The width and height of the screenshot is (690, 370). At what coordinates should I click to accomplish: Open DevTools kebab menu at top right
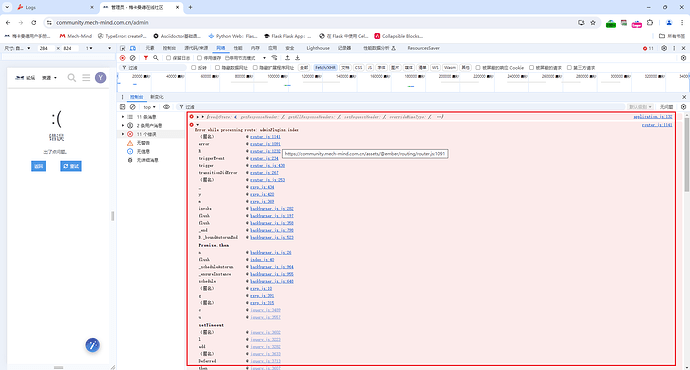[x=674, y=48]
